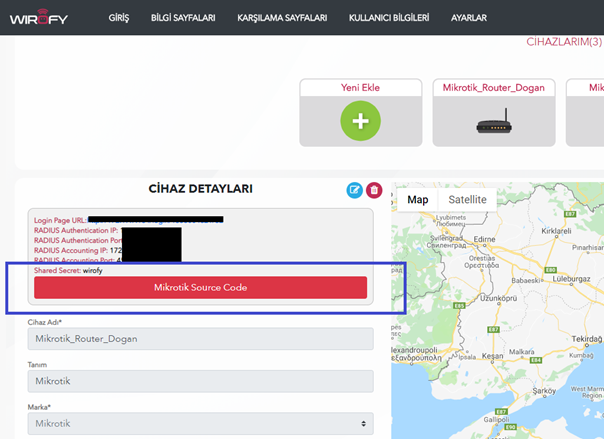This screenshot has width=604, height=439.
Task: Go to BİLGİ SAYFALARI in the navbar
Action: point(183,18)
